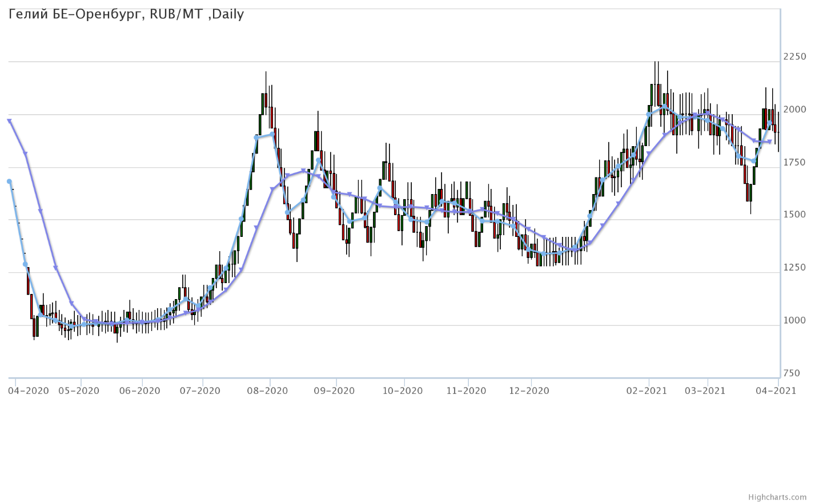Image resolution: width=815 pixels, height=504 pixels.
Task: Click the 2000 y-axis value label
Action: (795, 110)
